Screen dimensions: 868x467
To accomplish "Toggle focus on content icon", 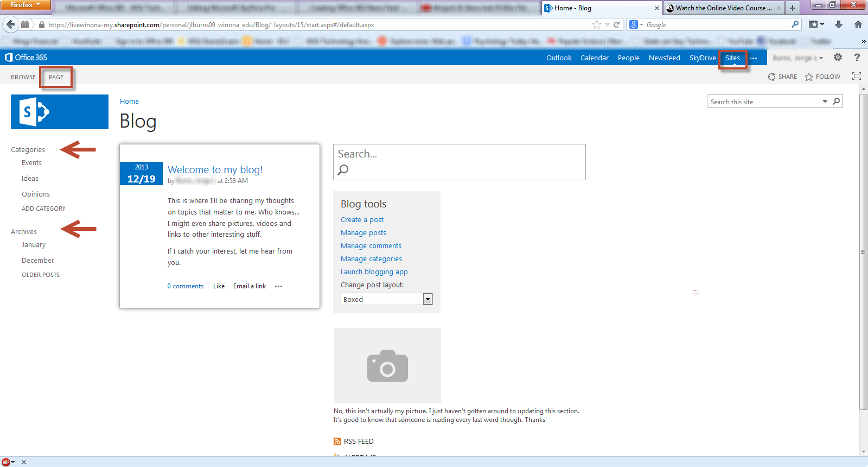I will pos(857,77).
